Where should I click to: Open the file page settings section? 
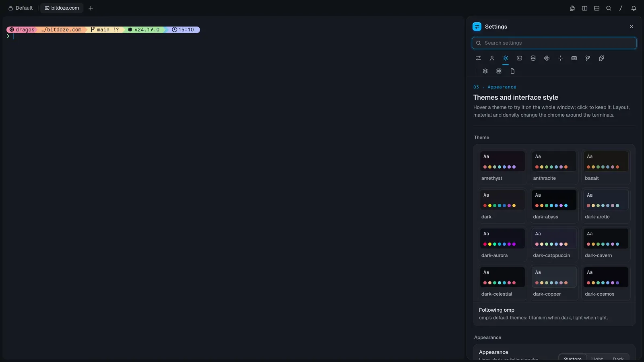(x=512, y=71)
